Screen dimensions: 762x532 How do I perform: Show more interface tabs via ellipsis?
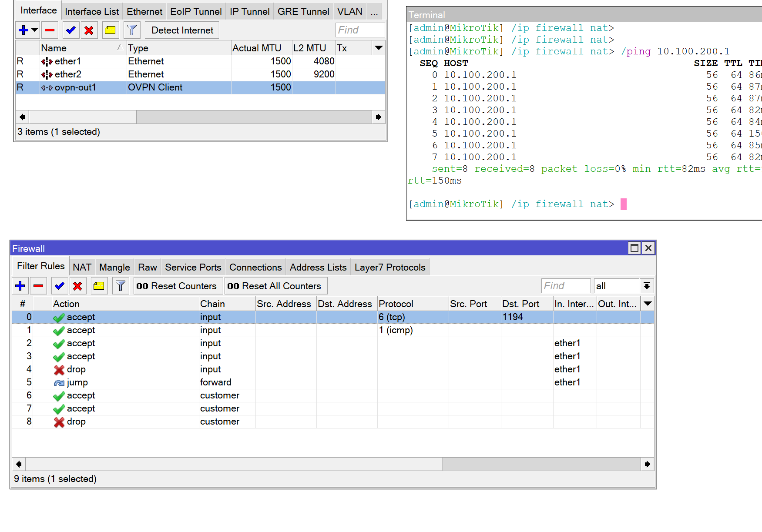click(x=374, y=12)
